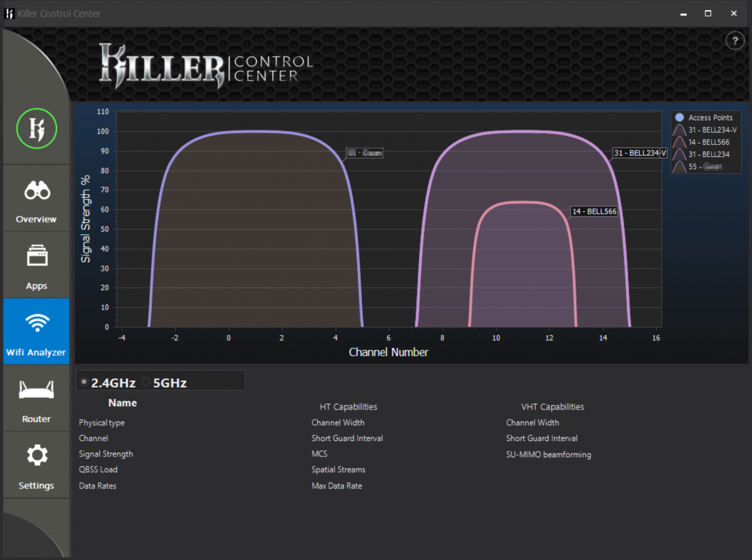Click the Killer app icon in title bar
This screenshot has height=560, width=752.
click(9, 13)
